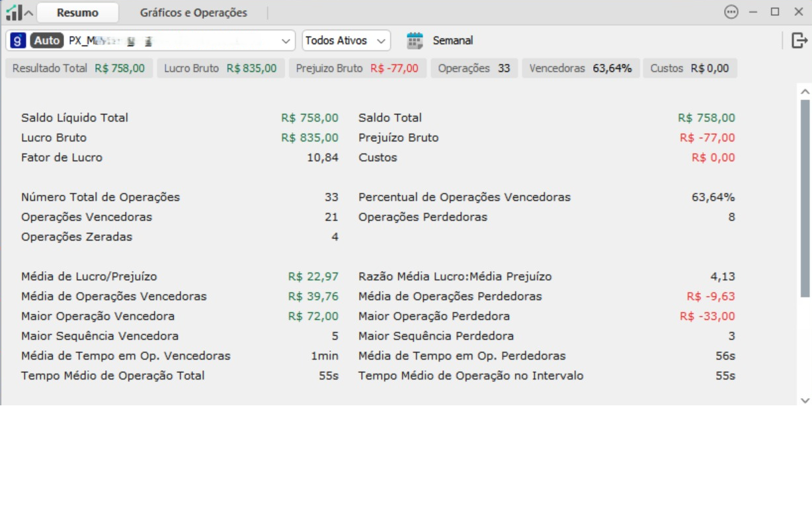Click Maior Operação Vencedora value R$ 72,00
This screenshot has width=812, height=527.
tap(313, 316)
